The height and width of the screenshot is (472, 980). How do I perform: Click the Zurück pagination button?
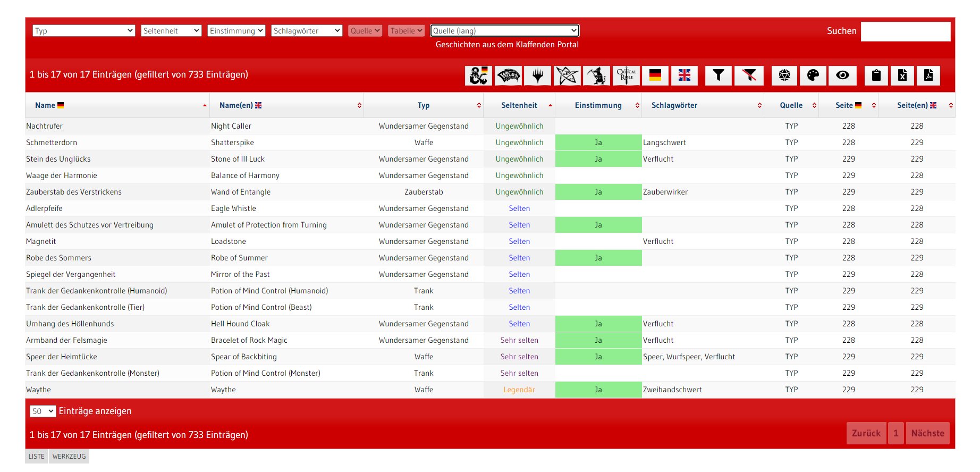pyautogui.click(x=866, y=433)
